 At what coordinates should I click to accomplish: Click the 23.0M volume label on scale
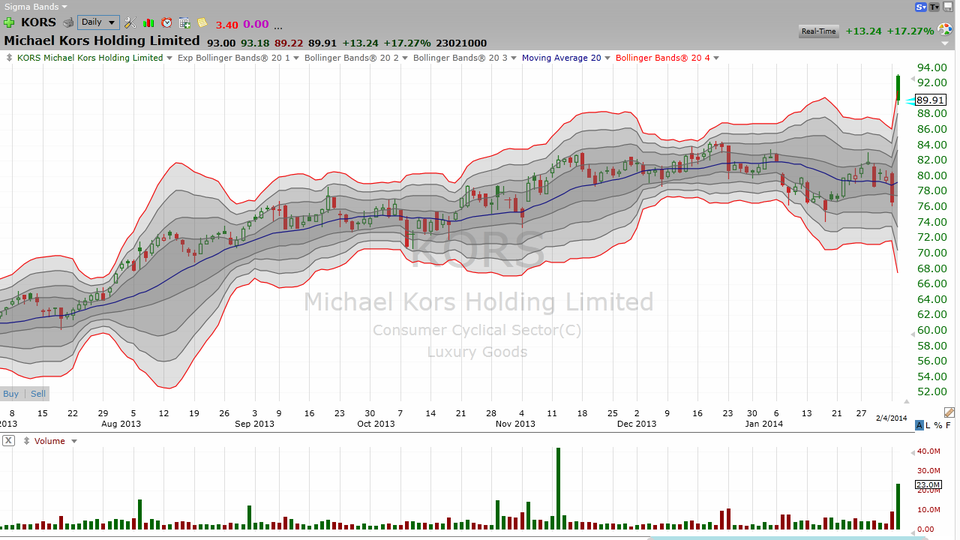pos(928,484)
